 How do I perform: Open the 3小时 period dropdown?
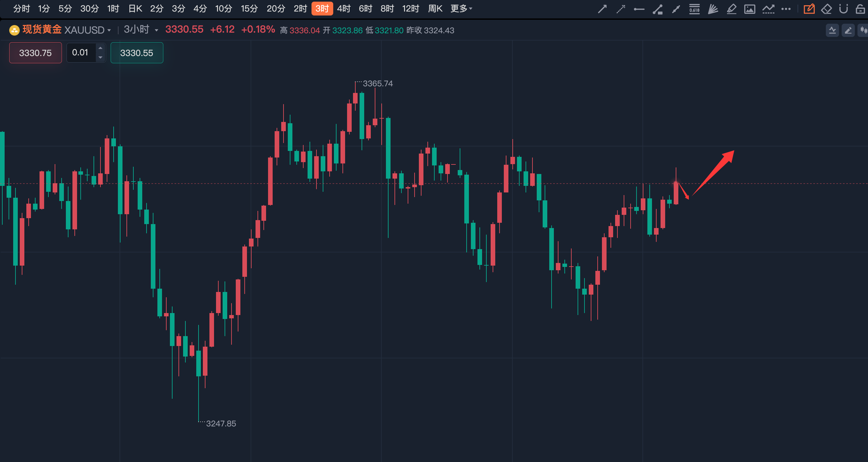(x=156, y=30)
